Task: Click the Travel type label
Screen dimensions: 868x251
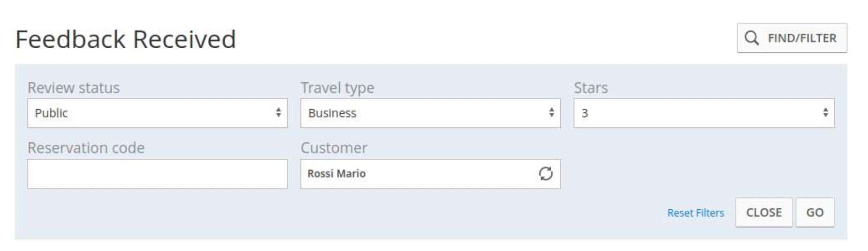Action: 337,88
